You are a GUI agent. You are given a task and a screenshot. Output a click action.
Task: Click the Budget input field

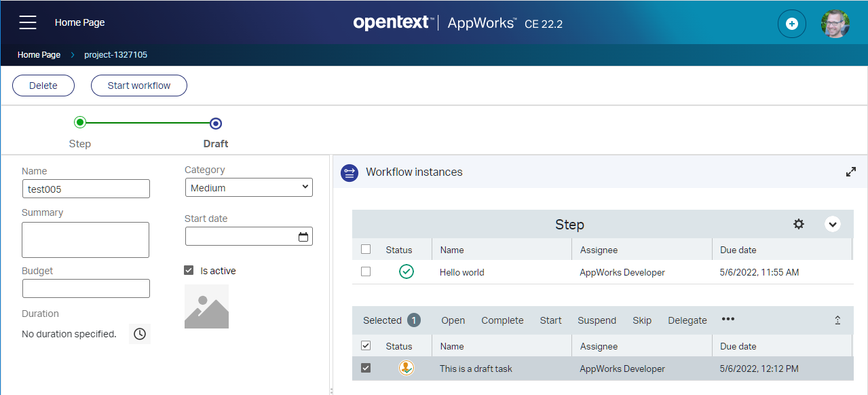pyautogui.click(x=86, y=288)
